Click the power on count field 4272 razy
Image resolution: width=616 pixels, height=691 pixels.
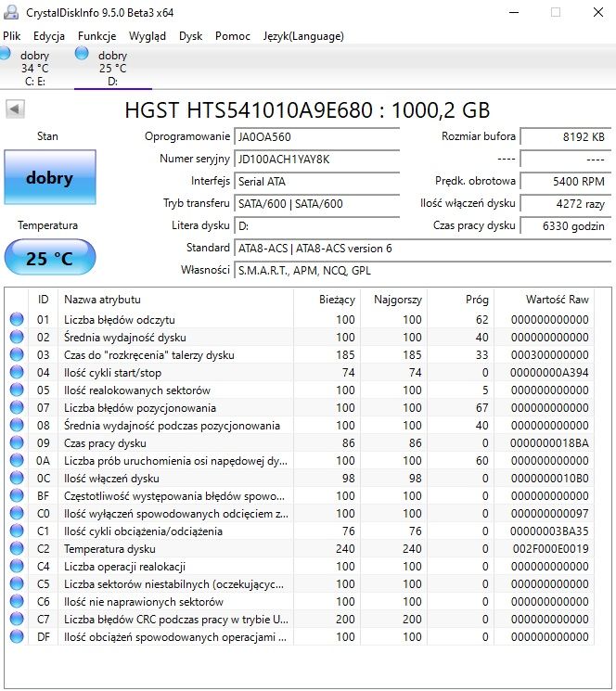coord(565,204)
